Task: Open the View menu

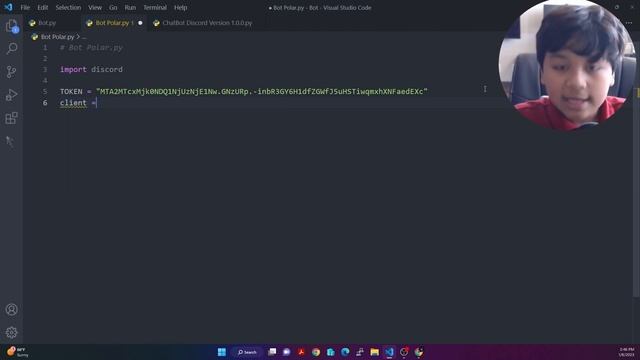Action: point(95,7)
